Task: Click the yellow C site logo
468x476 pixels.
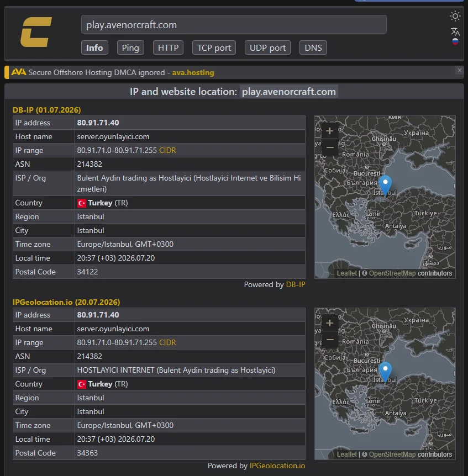Action: pos(36,32)
